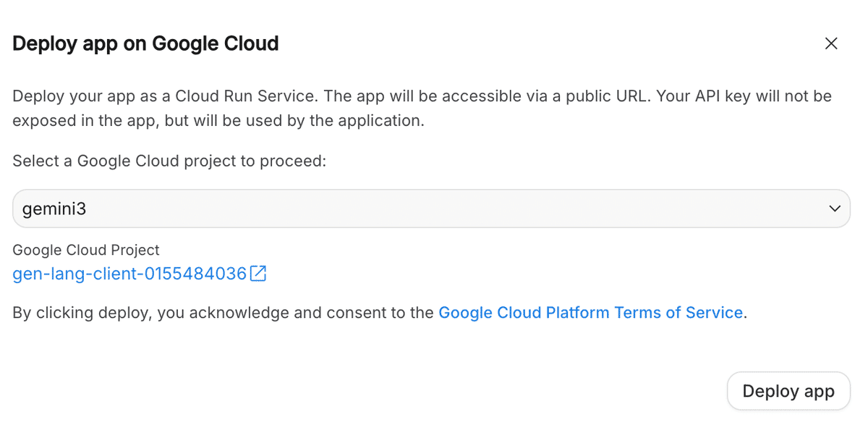The height and width of the screenshot is (433, 868).
Task: Click the "Deploy app on Google Cloud" title
Action: 145,43
